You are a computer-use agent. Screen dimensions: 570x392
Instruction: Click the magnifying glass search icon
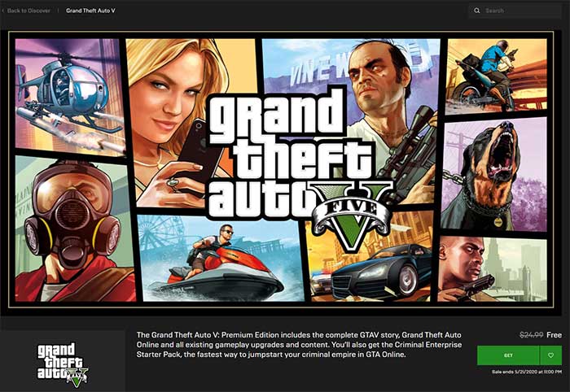(x=477, y=11)
